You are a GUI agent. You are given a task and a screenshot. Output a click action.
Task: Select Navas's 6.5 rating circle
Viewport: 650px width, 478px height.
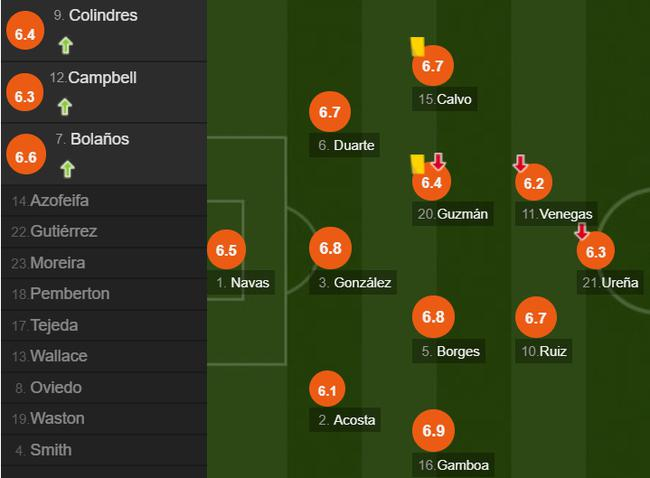(x=226, y=250)
